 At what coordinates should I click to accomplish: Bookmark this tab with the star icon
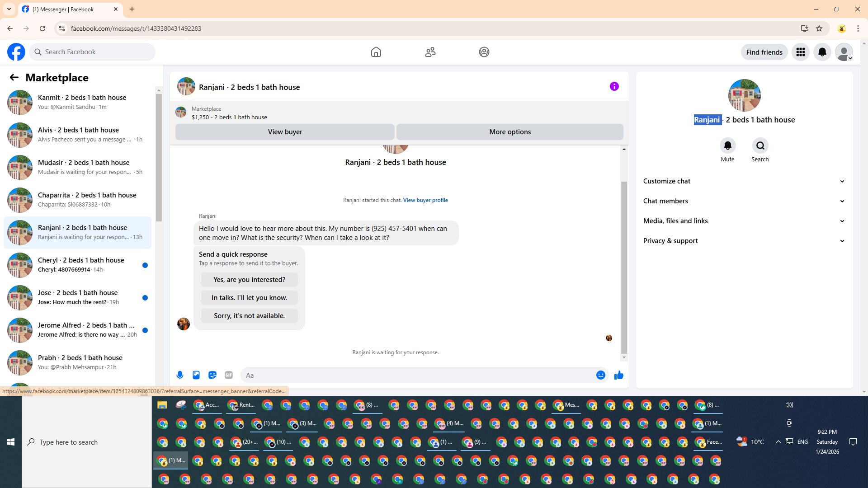pyautogui.click(x=819, y=28)
